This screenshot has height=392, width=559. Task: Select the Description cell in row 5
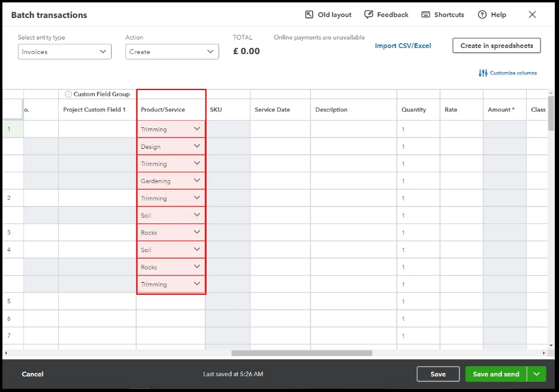[354, 301]
